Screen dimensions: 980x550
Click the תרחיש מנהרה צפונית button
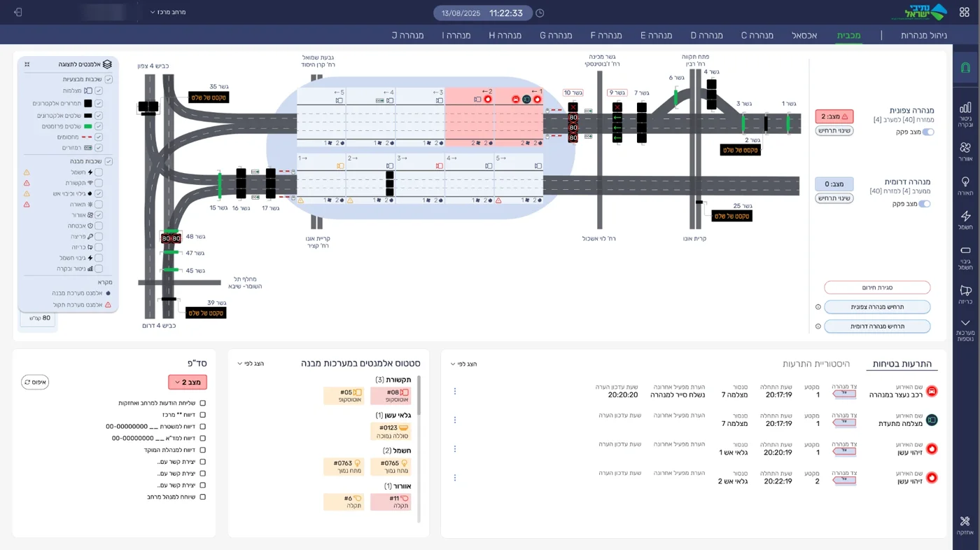pyautogui.click(x=877, y=307)
